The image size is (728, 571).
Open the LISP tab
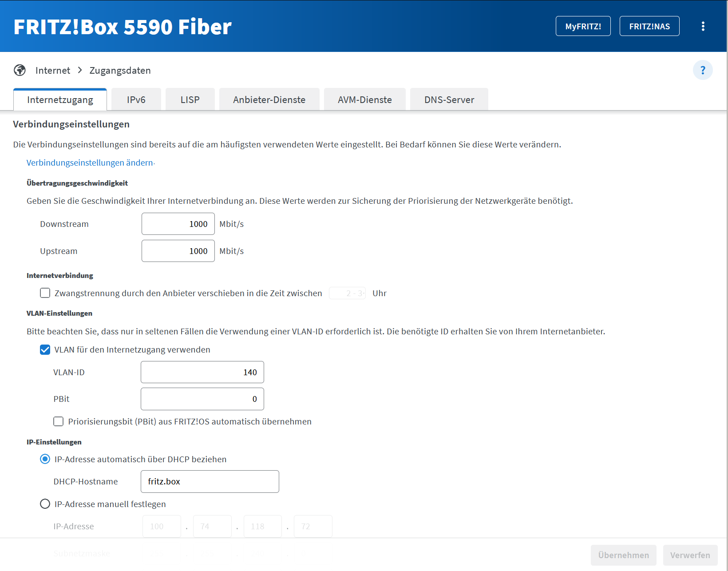coord(190,99)
